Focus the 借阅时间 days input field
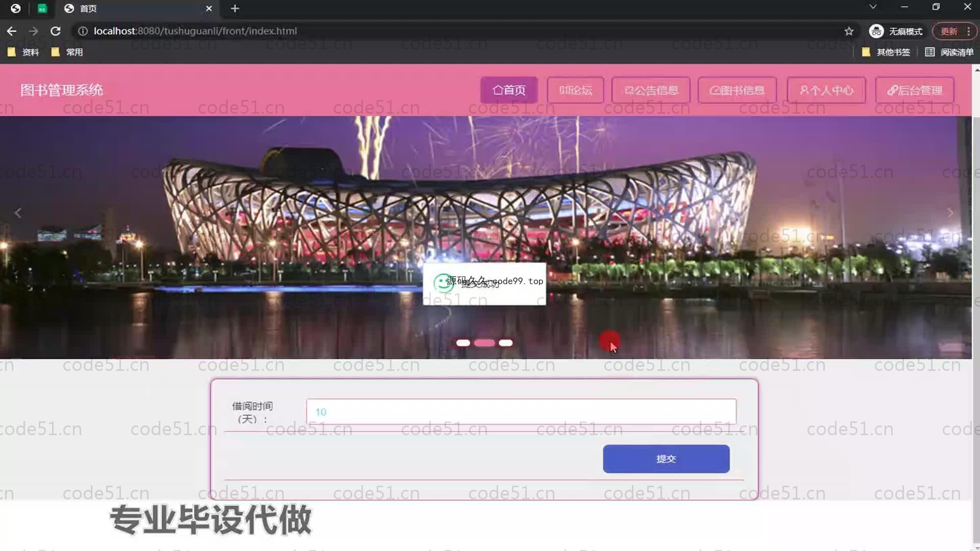The height and width of the screenshot is (551, 980). click(521, 412)
